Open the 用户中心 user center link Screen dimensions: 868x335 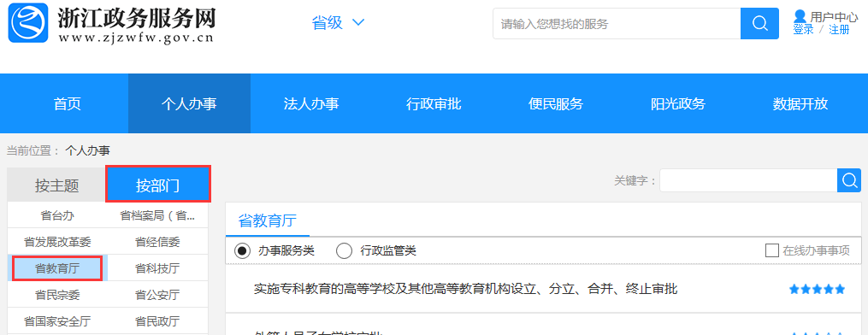[835, 17]
